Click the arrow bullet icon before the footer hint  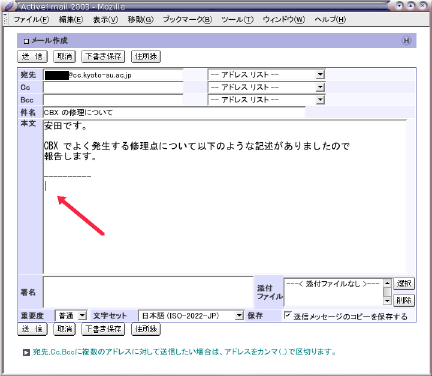point(26,352)
